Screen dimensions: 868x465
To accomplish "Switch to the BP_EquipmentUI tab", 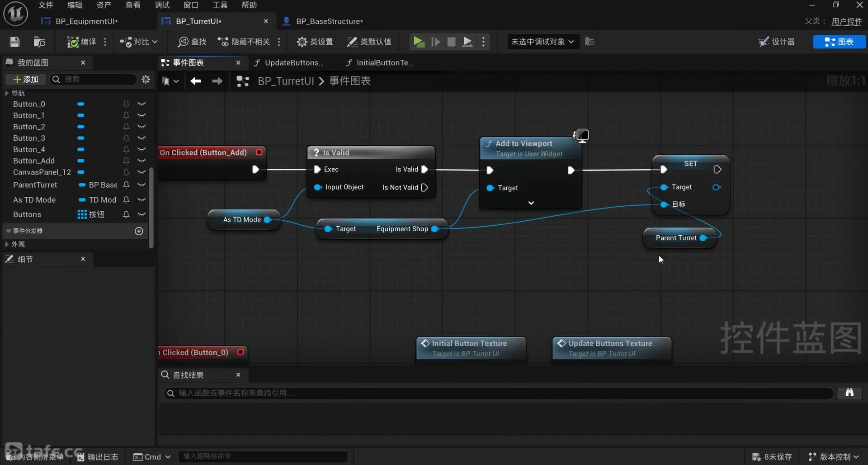I will (86, 21).
